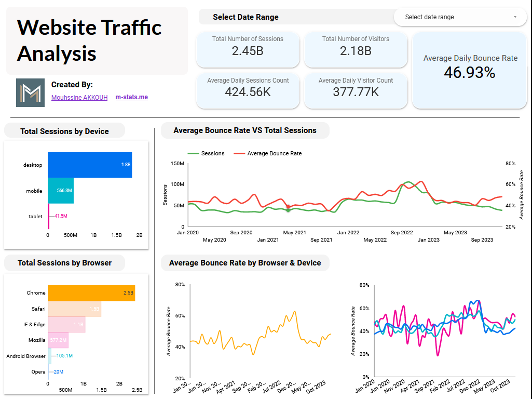Select the mobile sessions bar

pyautogui.click(x=61, y=191)
